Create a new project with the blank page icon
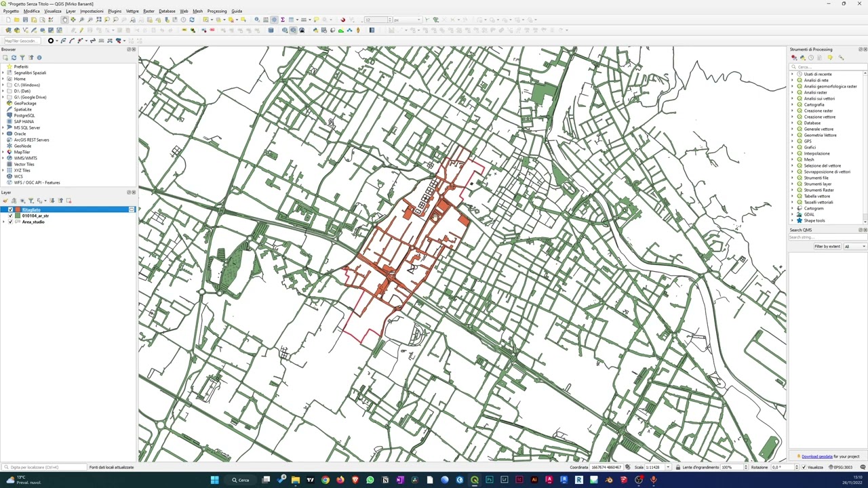 pyautogui.click(x=8, y=20)
